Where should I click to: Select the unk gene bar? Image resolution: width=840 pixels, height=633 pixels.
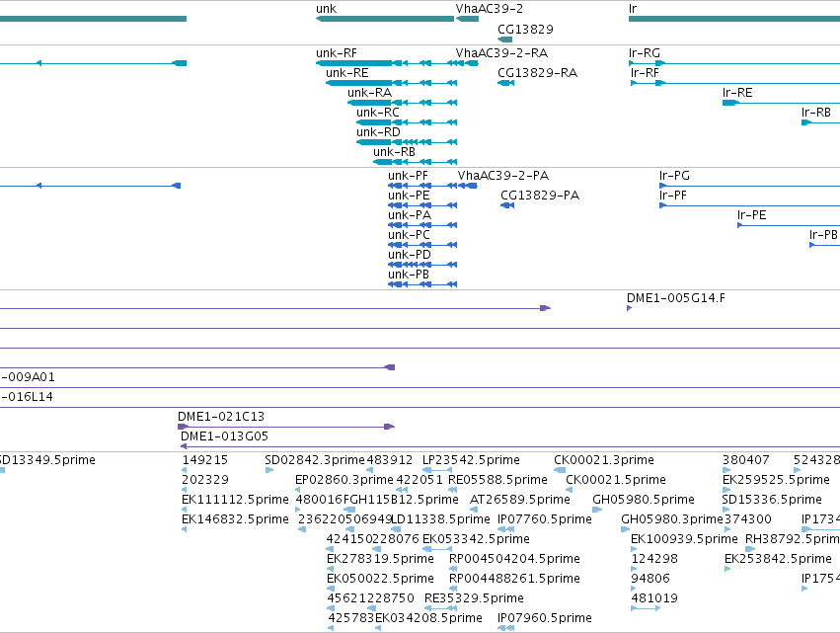(385, 19)
